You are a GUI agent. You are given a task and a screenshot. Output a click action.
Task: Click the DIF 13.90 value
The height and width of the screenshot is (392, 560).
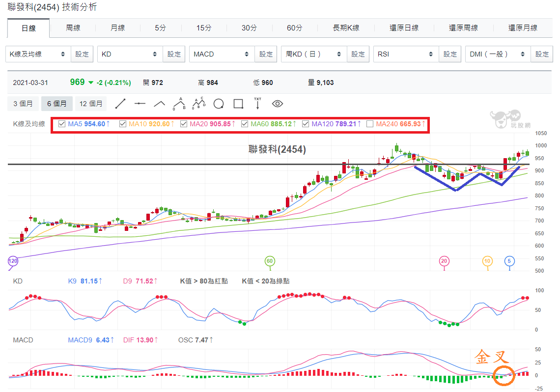point(140,340)
